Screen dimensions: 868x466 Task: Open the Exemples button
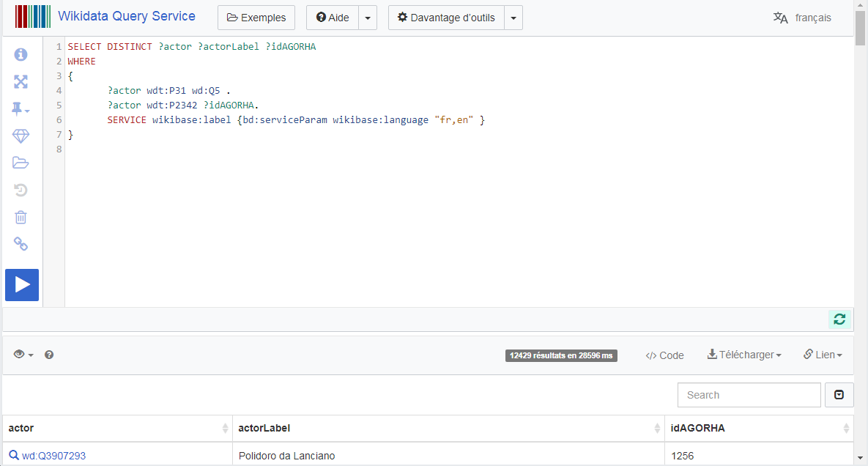[x=256, y=18]
